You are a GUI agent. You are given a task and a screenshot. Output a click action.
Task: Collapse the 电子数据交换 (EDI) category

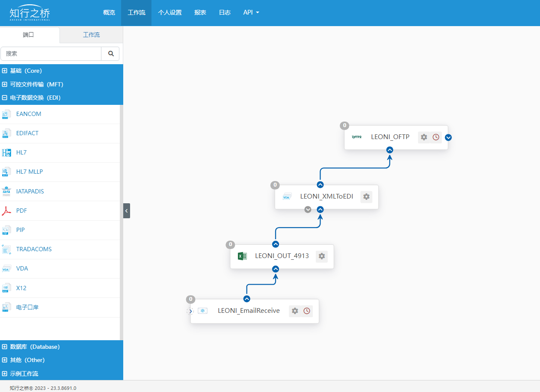point(5,98)
